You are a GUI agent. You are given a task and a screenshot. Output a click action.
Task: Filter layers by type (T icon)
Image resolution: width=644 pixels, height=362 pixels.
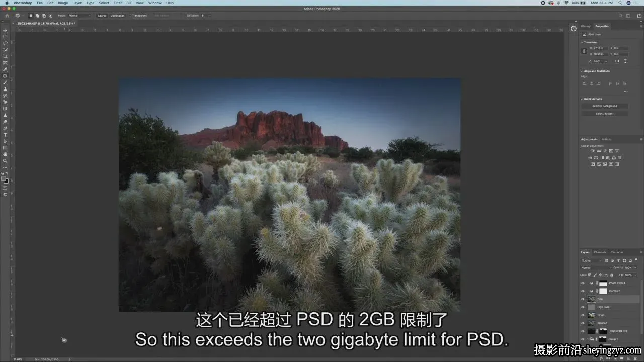[619, 261]
